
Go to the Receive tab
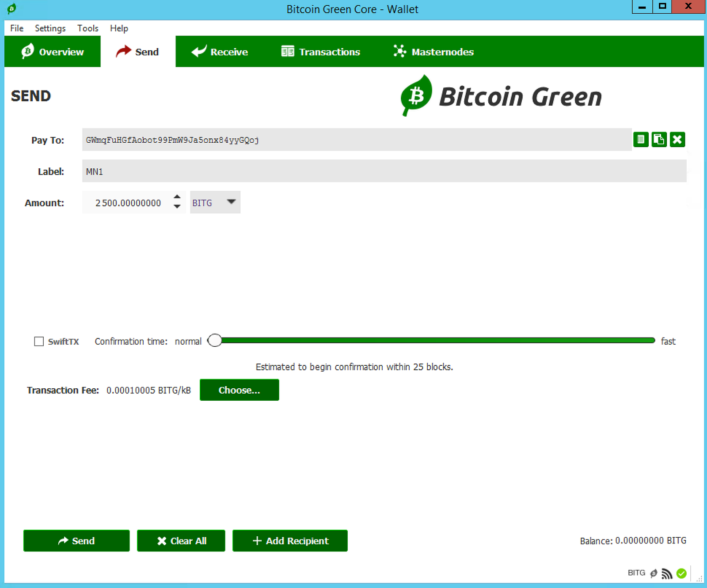pos(220,52)
